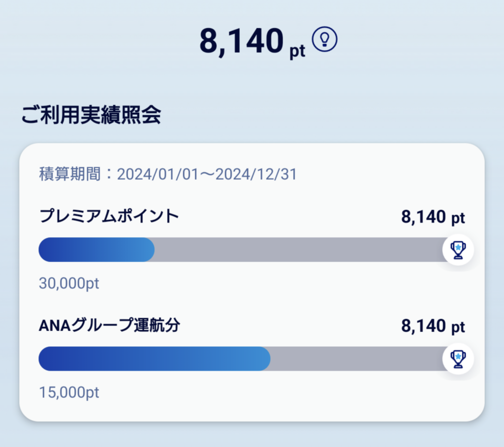
Task: Click the 15,000pt target label
Action: tap(69, 392)
